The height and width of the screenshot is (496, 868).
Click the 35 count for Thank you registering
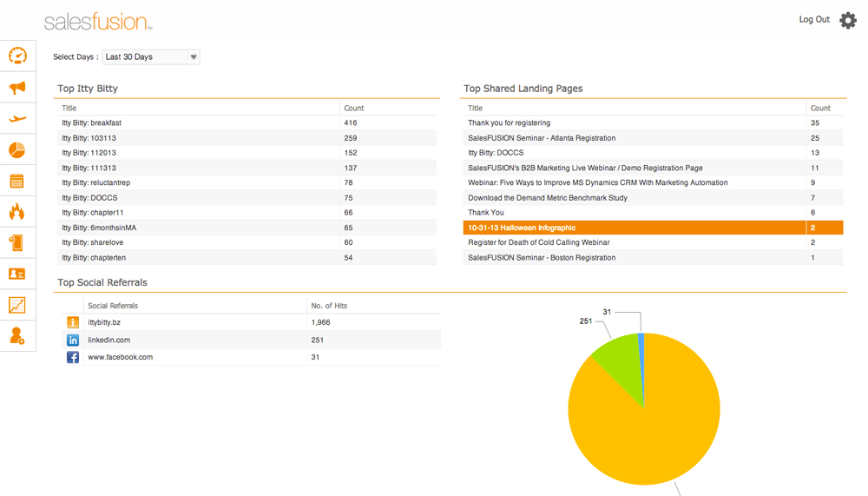[815, 123]
